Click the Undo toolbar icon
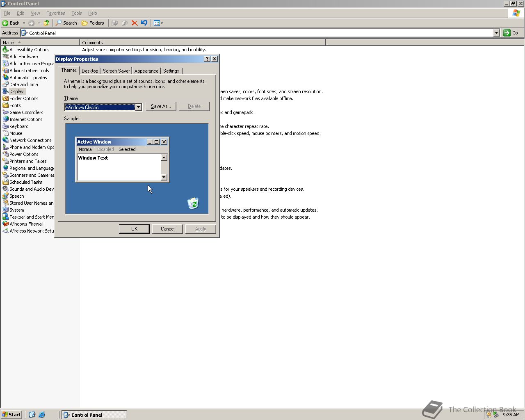Screen dimensions: 525x420 click(x=144, y=23)
